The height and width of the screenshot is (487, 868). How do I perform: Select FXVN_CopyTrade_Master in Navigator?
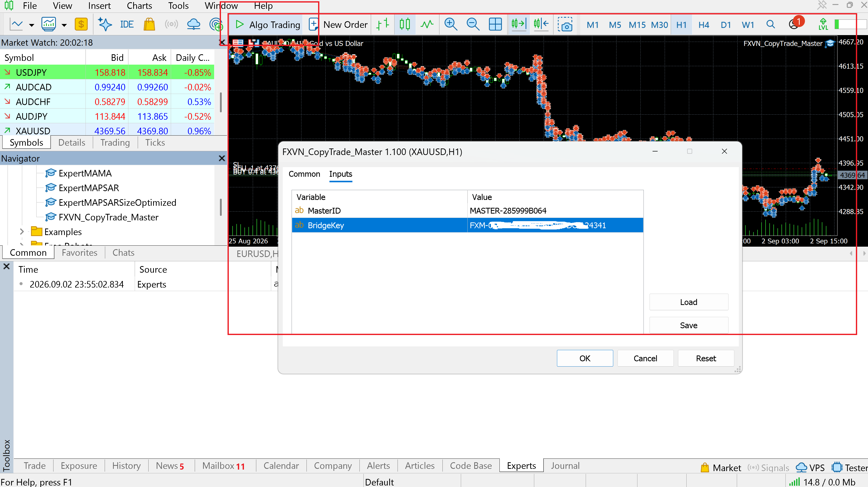click(108, 217)
